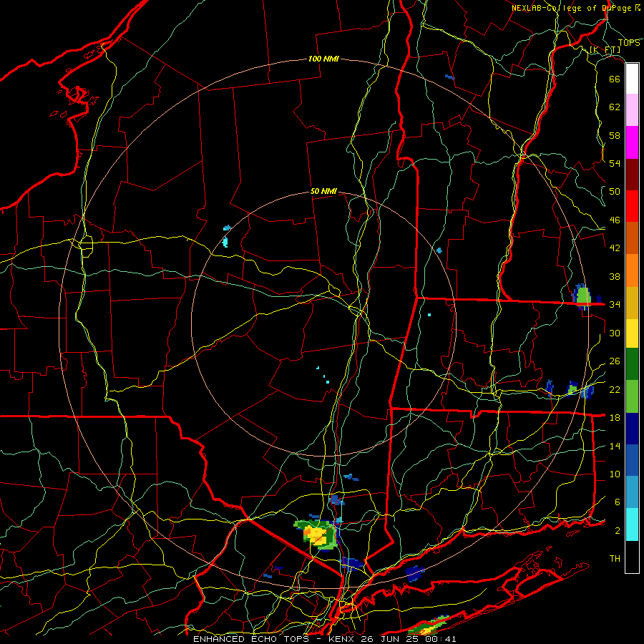644x644 pixels.
Task: Click the legend value '50'
Action: click(615, 192)
